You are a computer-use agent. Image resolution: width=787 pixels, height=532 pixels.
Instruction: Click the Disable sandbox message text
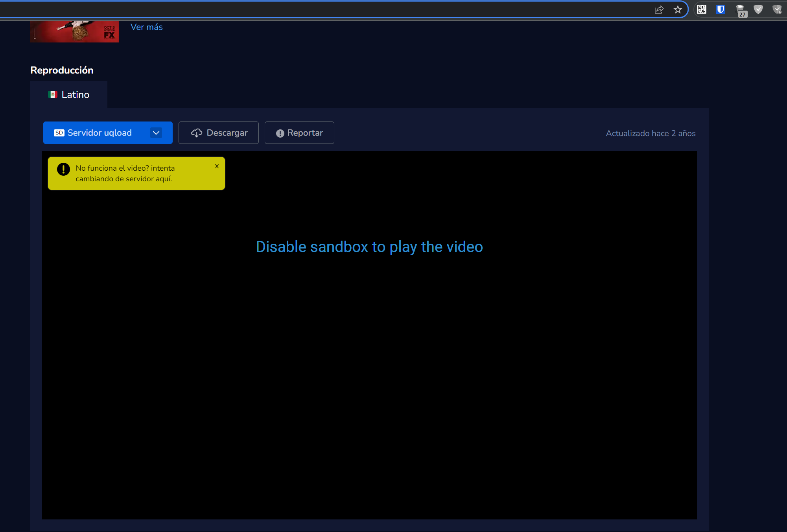[369, 247]
